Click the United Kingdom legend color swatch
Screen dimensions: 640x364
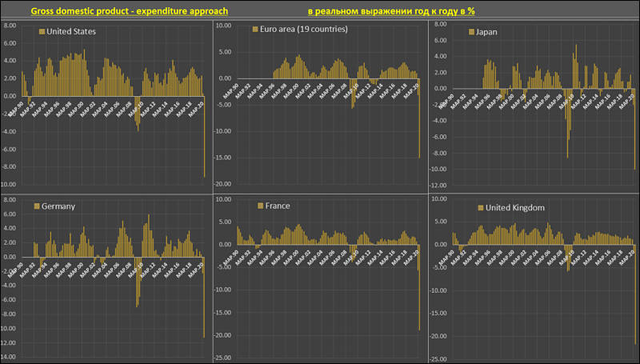481,208
